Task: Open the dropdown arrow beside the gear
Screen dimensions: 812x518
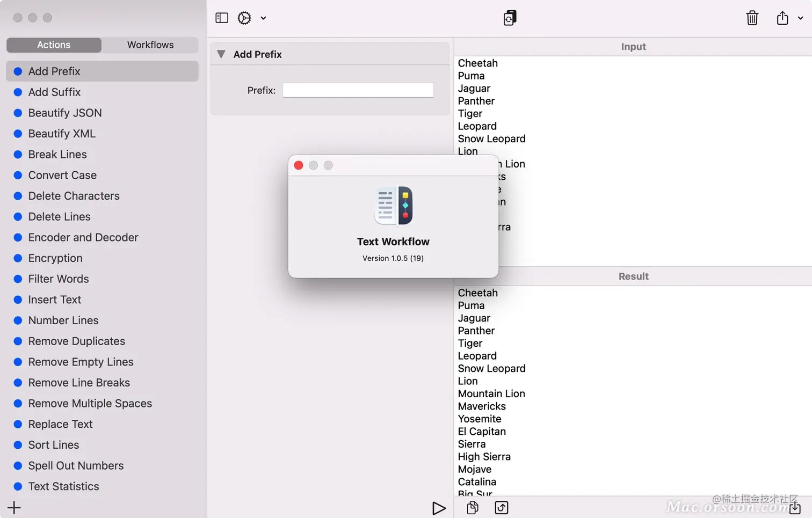Action: [263, 18]
